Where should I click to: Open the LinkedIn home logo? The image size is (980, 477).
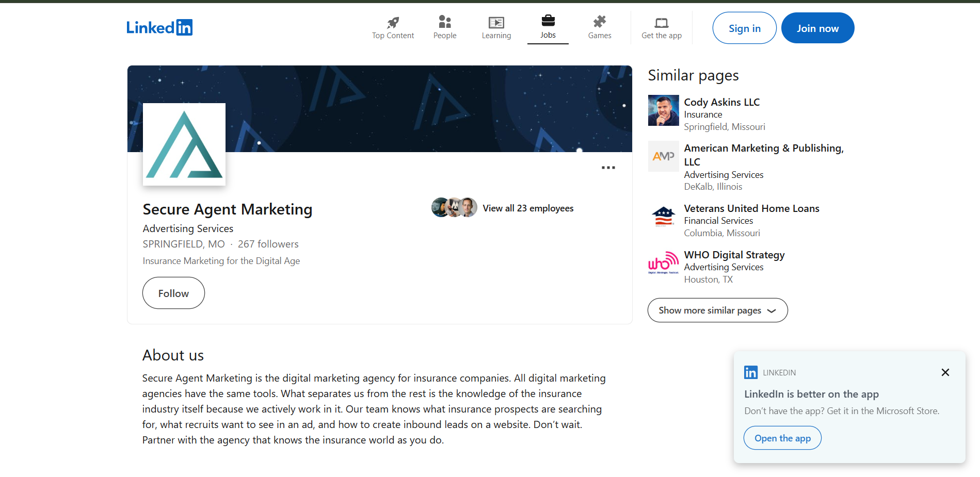[159, 27]
